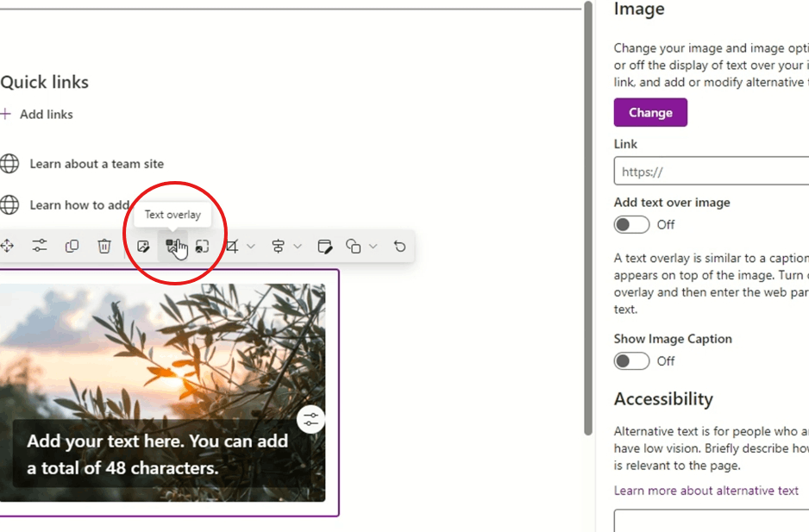Click the Accessibility heading in panel
809x532 pixels.
[663, 399]
